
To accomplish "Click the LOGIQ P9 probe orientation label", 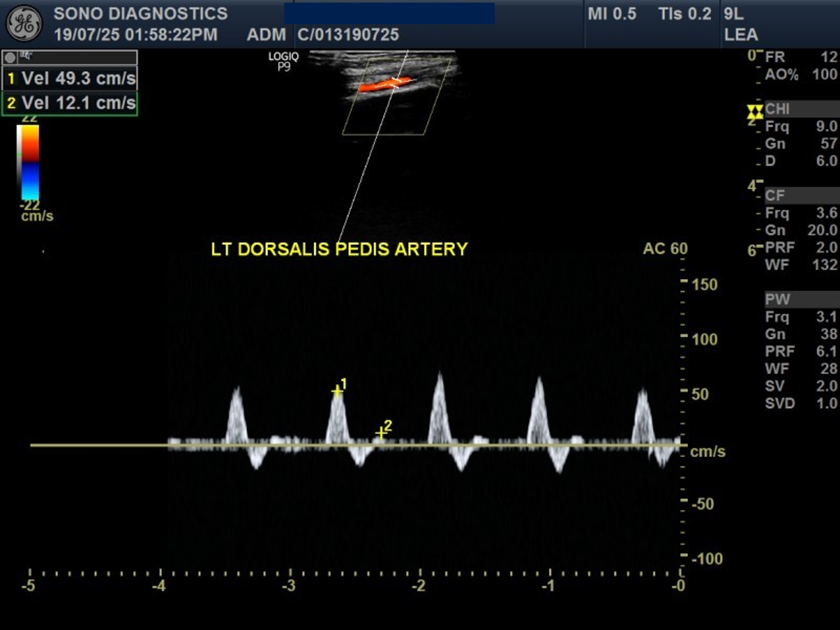I will point(284,61).
